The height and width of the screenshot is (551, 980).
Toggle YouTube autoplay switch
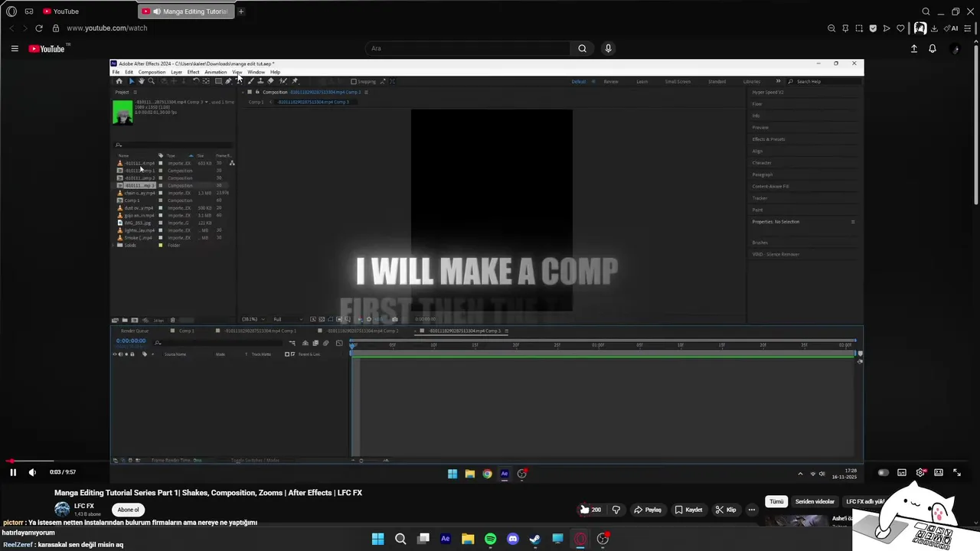[883, 472]
